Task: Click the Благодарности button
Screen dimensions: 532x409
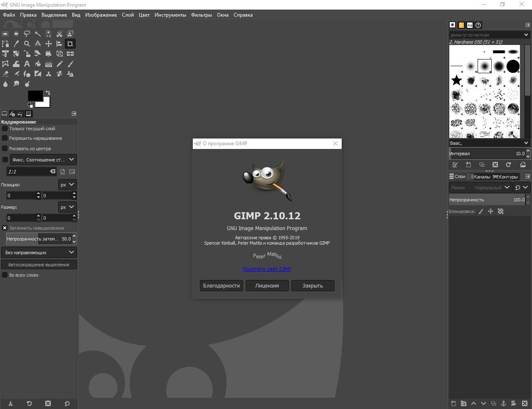Action: (x=222, y=285)
